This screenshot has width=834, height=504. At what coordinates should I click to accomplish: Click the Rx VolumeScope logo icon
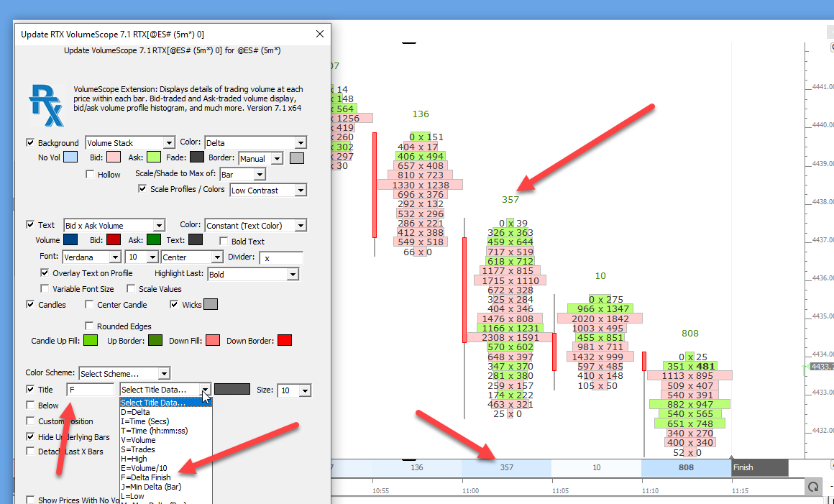47,105
